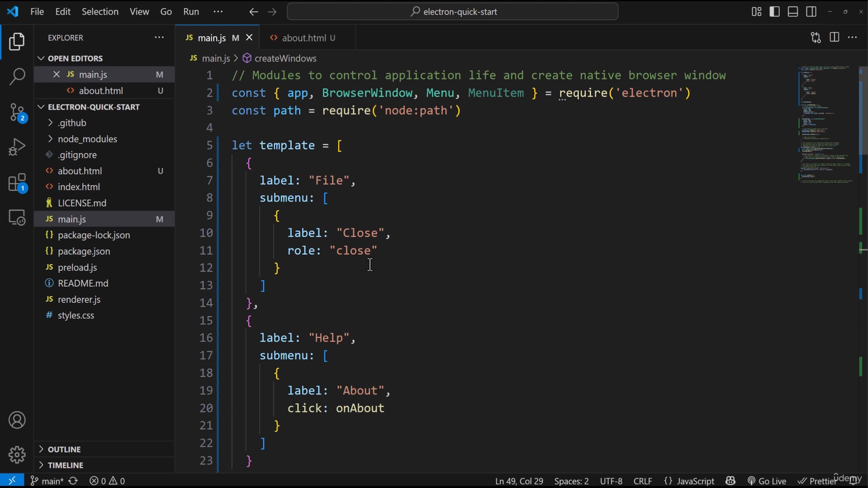Viewport: 868px width, 488px height.
Task: Close main.js in Open Editors list
Action: coord(57,75)
